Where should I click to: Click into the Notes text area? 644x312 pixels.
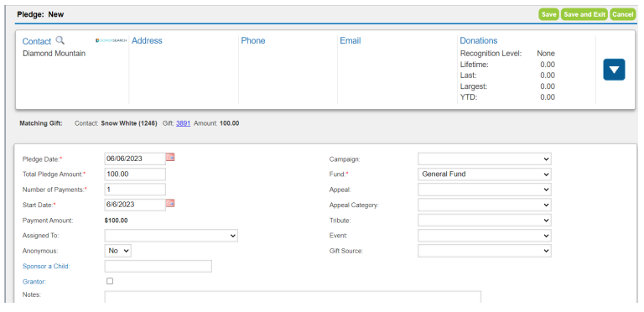(x=293, y=297)
